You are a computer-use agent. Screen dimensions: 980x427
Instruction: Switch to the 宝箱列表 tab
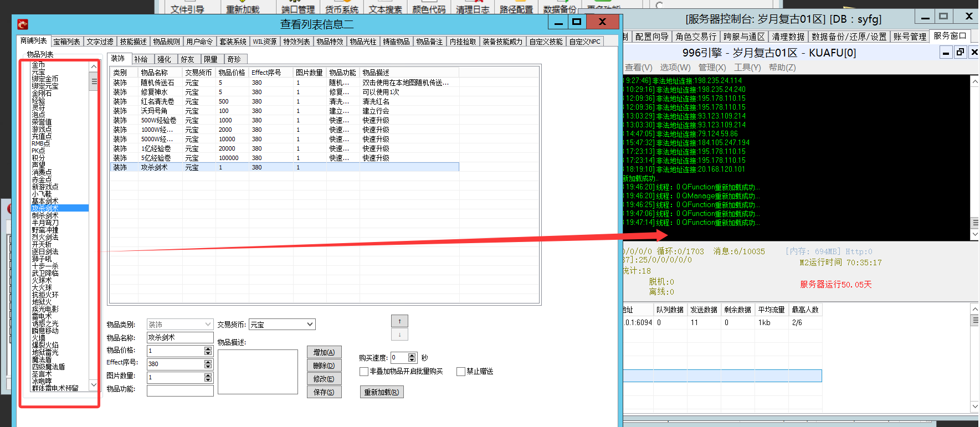(66, 42)
